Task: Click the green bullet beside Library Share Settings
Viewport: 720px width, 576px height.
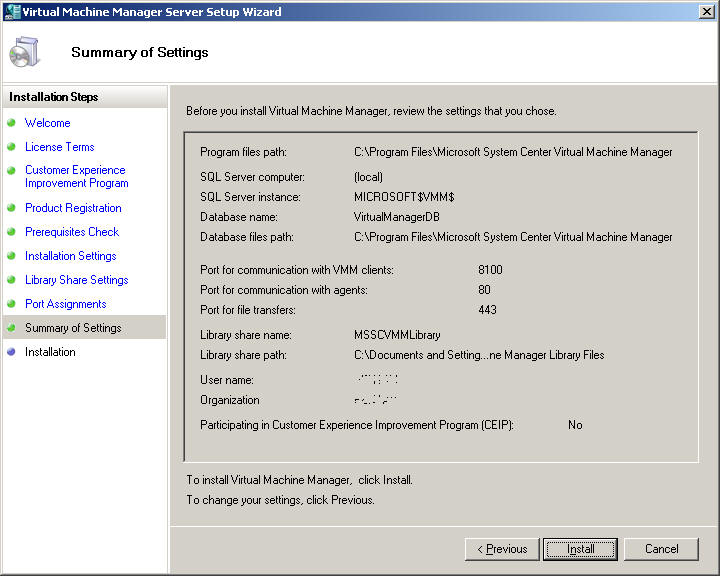Action: (11, 280)
